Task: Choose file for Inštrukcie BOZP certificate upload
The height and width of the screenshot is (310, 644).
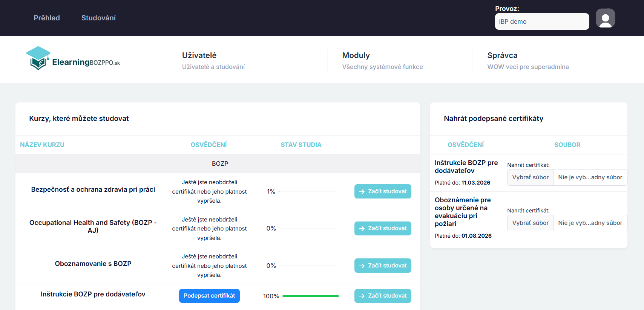Action: pyautogui.click(x=530, y=177)
